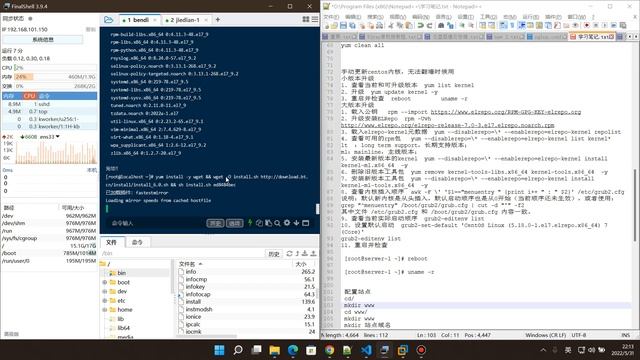
Task: Go up one directory in file panel
Action: click(297, 253)
